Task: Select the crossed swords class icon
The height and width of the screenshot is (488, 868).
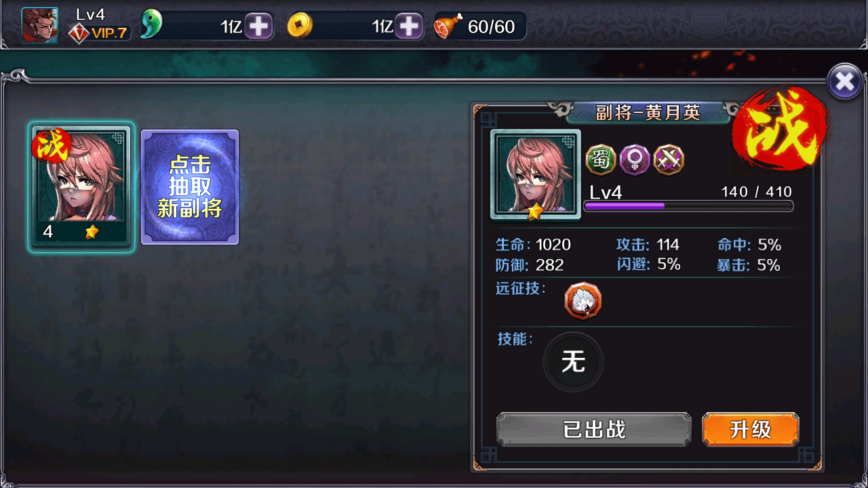Action: (x=669, y=160)
